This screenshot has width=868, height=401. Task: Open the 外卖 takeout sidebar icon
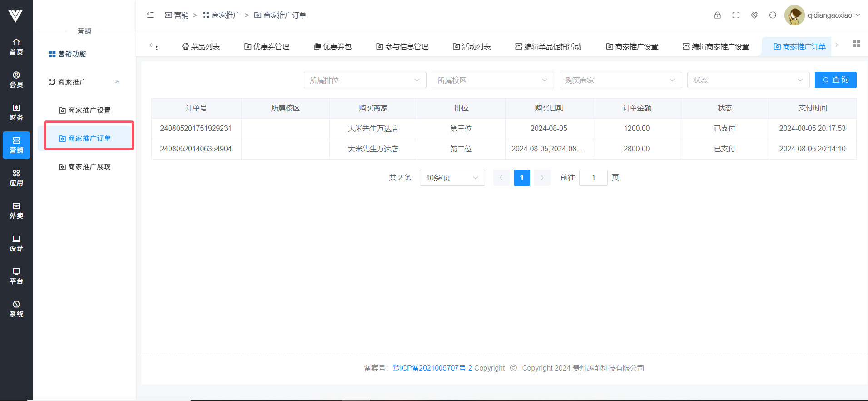[x=16, y=211]
